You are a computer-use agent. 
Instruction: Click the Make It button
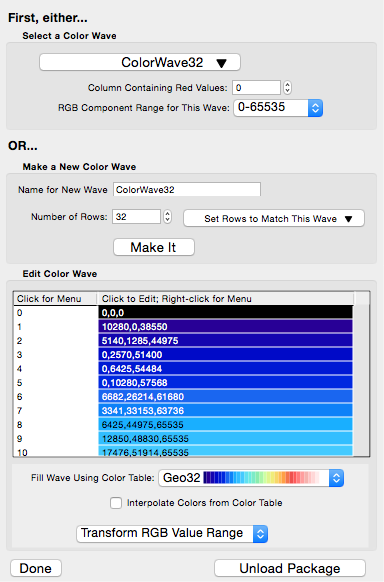pos(154,247)
